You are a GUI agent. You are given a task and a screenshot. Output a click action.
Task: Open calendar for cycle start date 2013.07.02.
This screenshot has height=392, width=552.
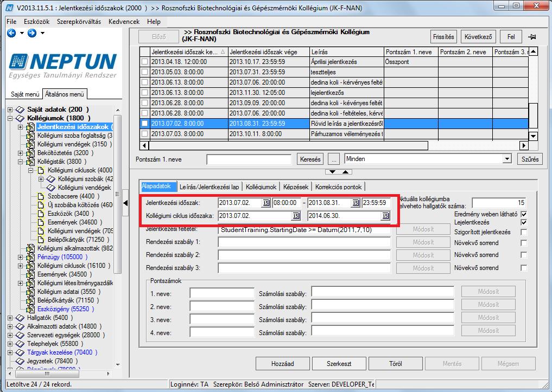pos(296,216)
